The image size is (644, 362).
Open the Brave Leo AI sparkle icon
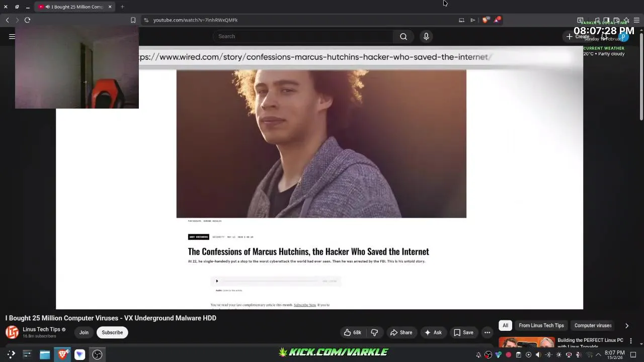pyautogui.click(x=626, y=20)
